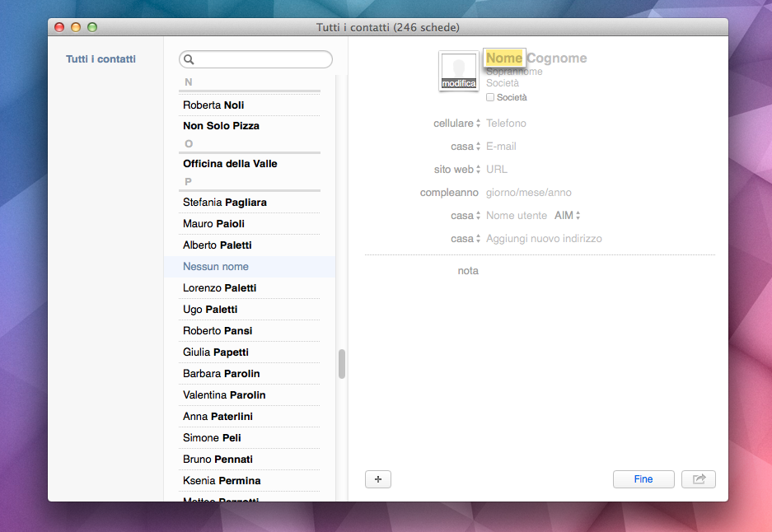The image size is (772, 532).
Task: Select contact Roberta Noli
Action: pos(213,105)
